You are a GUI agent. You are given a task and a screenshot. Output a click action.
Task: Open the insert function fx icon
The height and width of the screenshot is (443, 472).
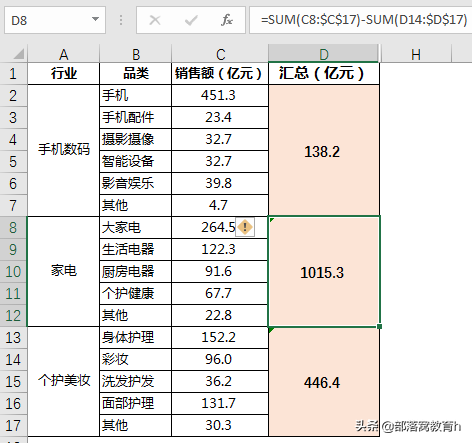pos(227,20)
